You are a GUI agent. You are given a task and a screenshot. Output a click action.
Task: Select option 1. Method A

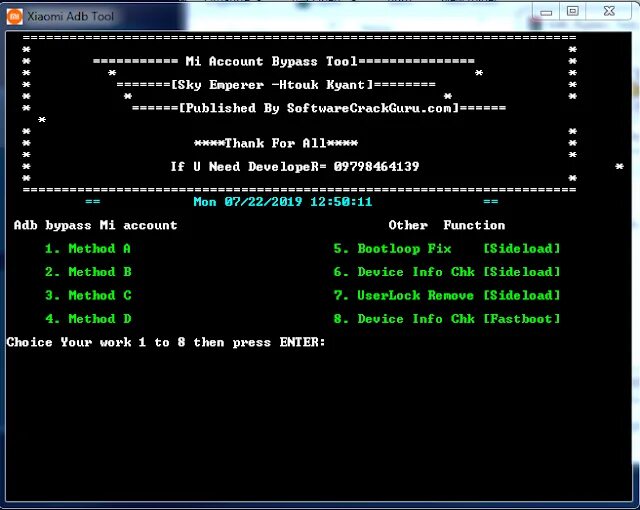[x=88, y=248]
